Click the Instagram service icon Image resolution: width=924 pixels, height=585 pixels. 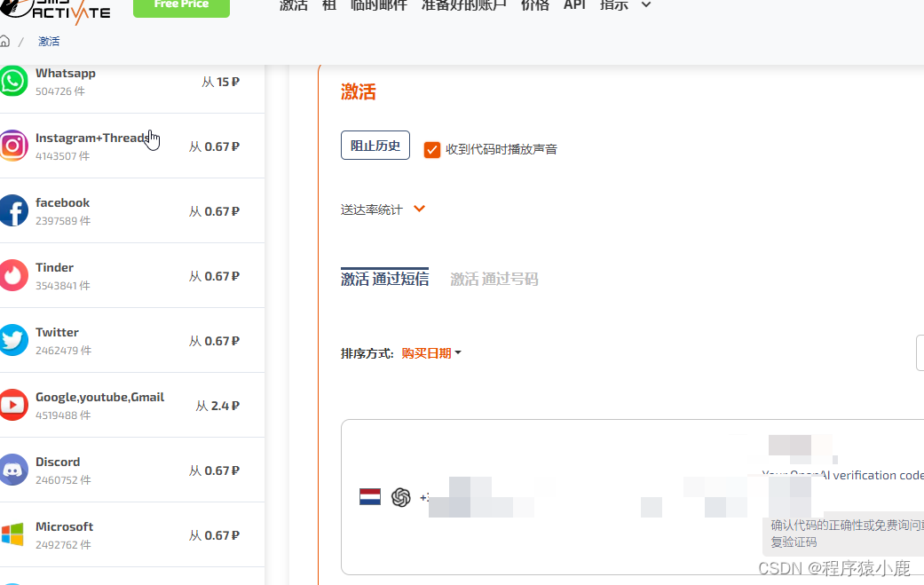click(13, 146)
